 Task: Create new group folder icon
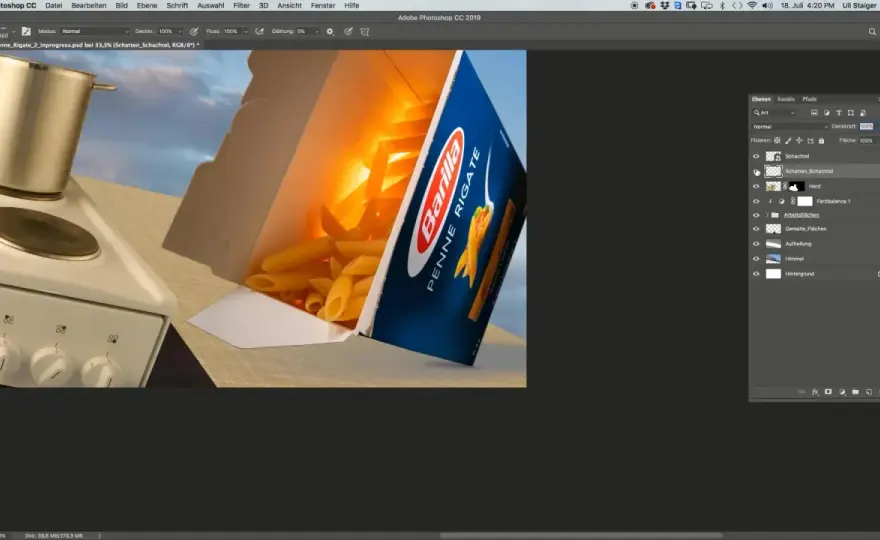pyautogui.click(x=855, y=392)
